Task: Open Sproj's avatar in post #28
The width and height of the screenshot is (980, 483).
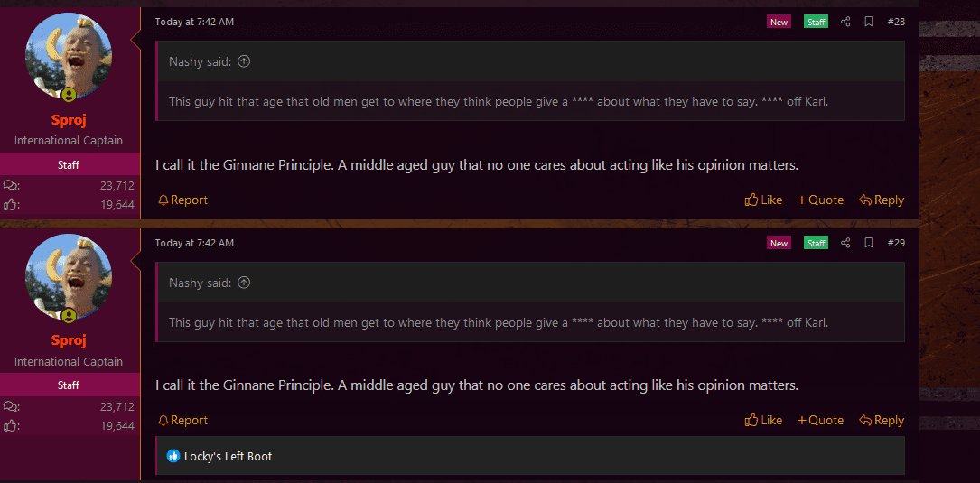Action: [69, 56]
